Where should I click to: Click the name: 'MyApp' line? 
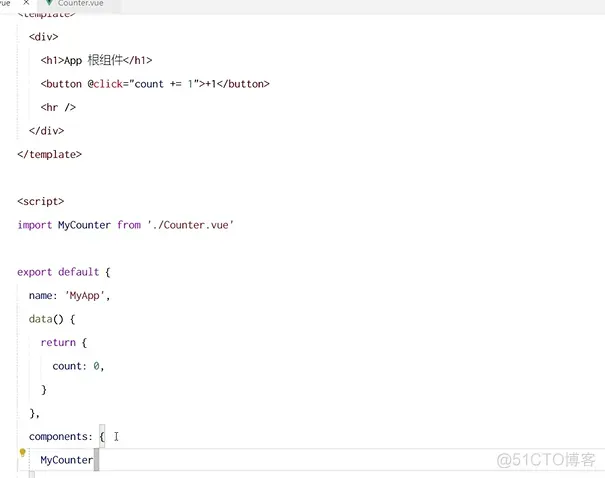tap(69, 296)
